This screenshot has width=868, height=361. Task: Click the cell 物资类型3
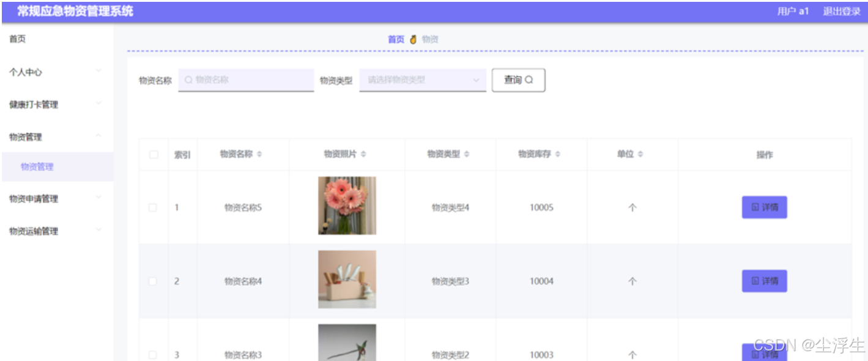coord(450,281)
